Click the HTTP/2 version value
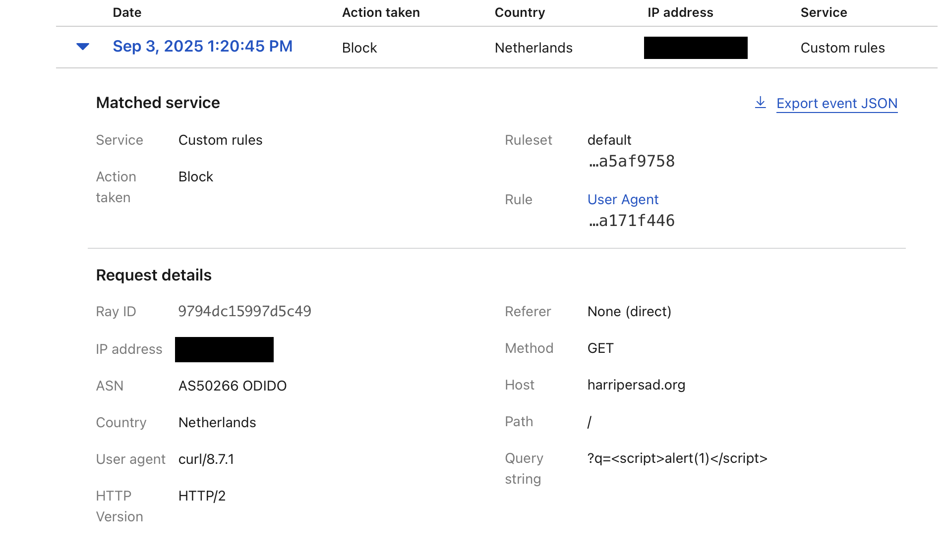 202,496
